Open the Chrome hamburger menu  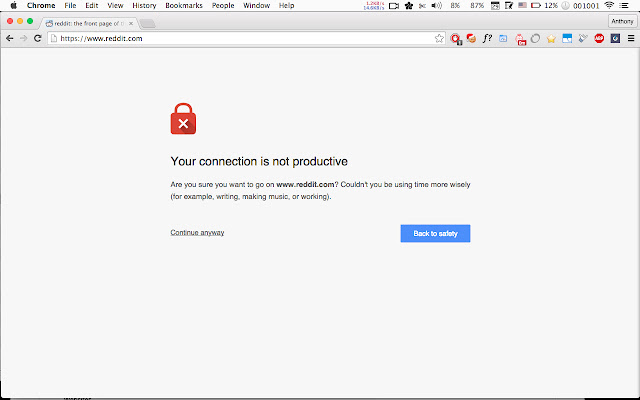(631, 38)
